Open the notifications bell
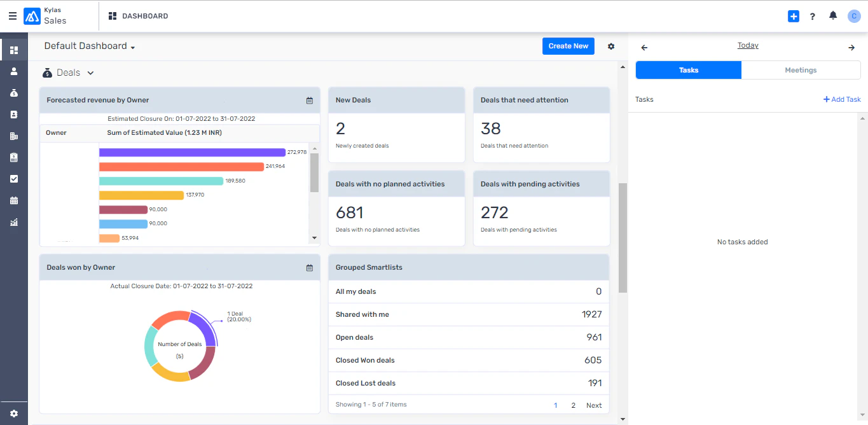This screenshot has width=868, height=425. 833,16
